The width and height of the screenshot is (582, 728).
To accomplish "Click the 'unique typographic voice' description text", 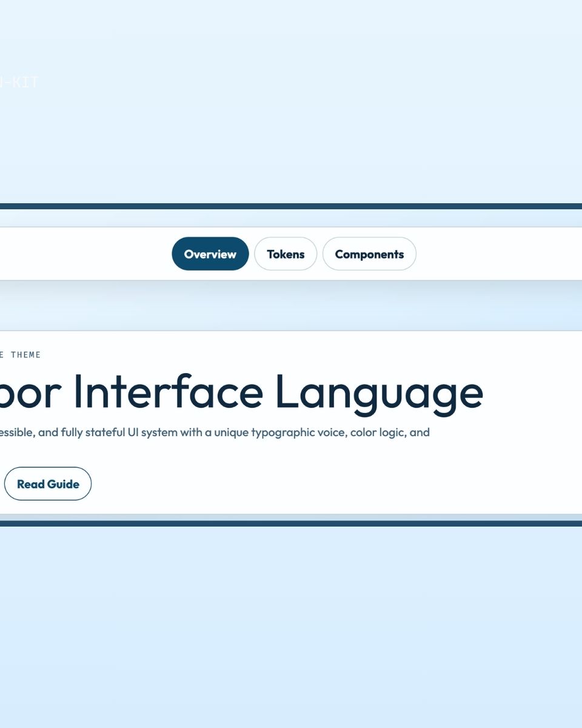I will pos(281,433).
